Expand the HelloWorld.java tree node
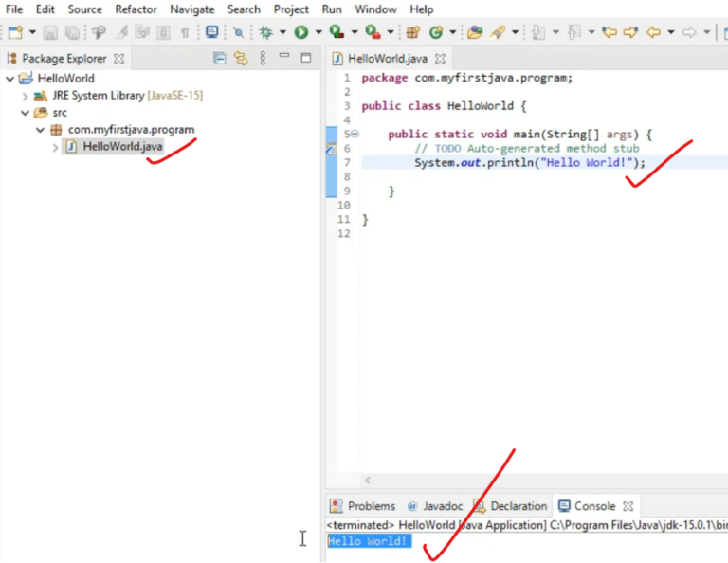 [55, 148]
